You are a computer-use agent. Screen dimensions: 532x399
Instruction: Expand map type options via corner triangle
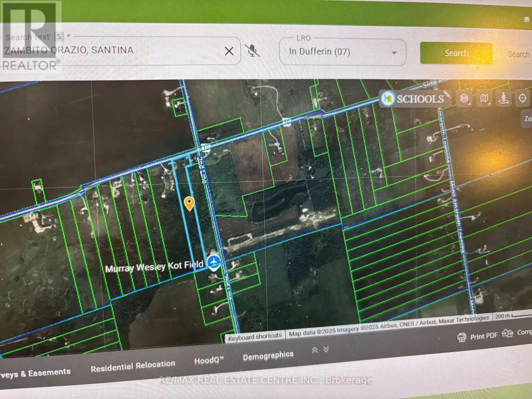point(489,104)
